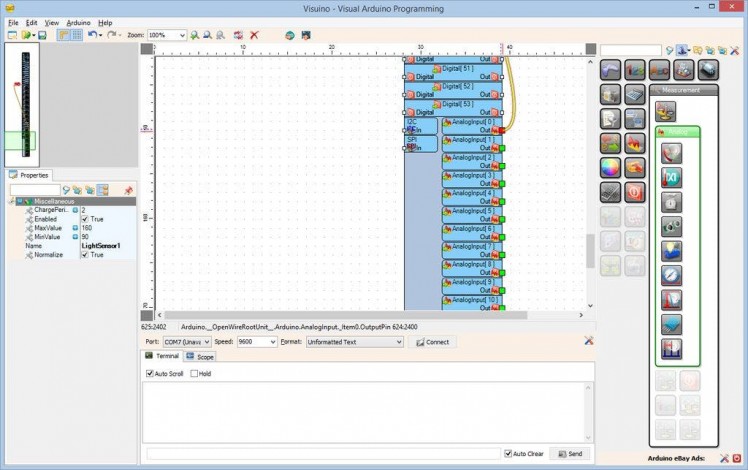This screenshot has height=470, width=748.
Task: Click the AnalogInput[ 1 ] Out pin
Action: click(x=502, y=148)
